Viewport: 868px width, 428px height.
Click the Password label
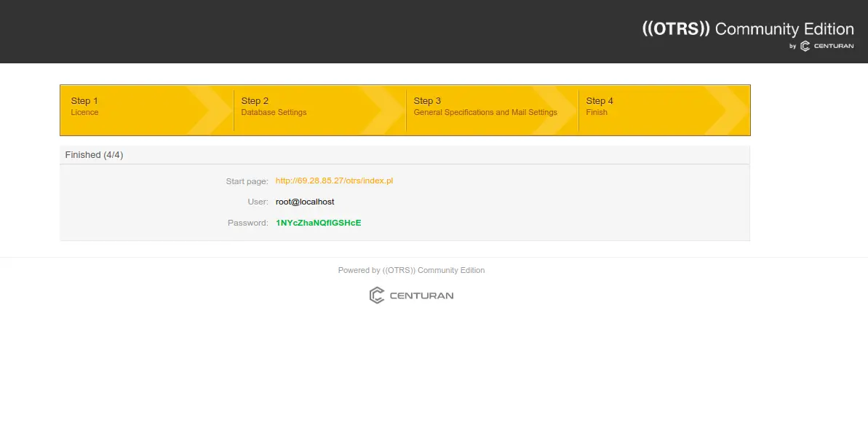tap(248, 223)
